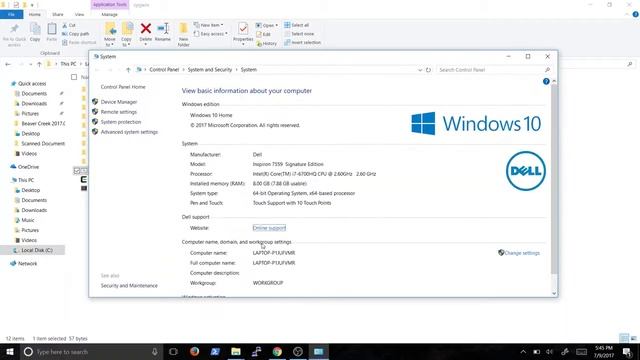Open Easy access dropdown
This screenshot has height=360, width=640.
tap(211, 34)
